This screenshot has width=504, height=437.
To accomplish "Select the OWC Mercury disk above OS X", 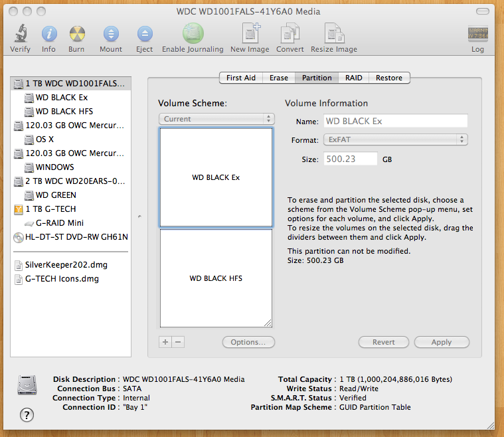I will (70, 125).
